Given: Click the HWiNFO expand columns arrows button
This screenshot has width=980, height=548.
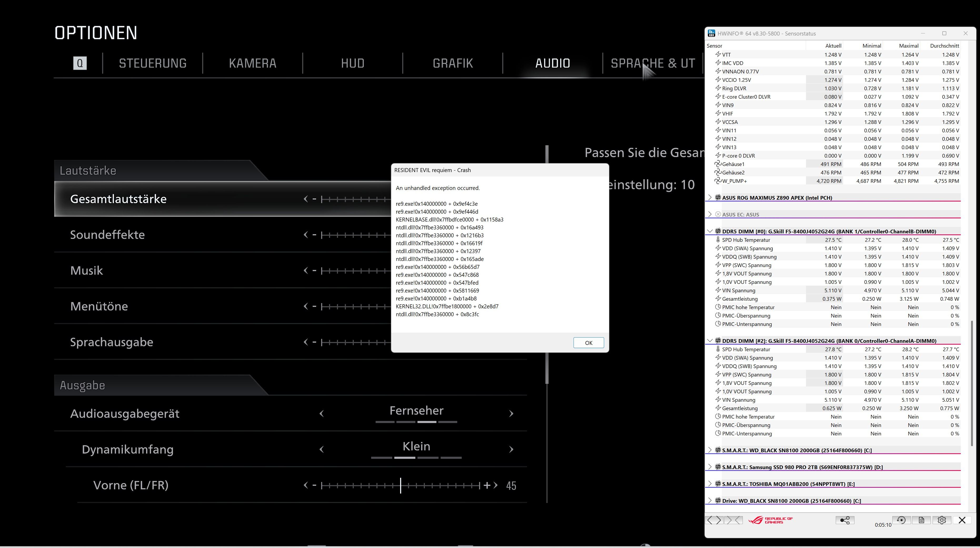Looking at the screenshot, I should (x=714, y=520).
